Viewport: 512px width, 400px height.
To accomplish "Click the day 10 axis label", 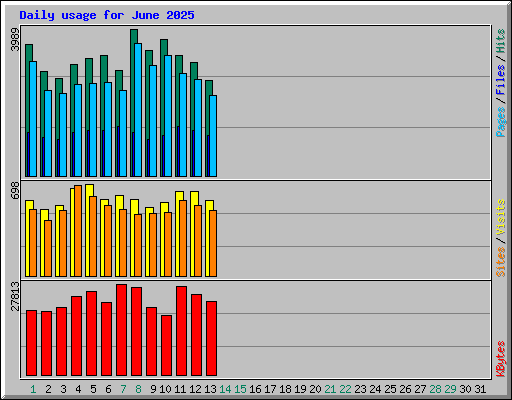I will [165, 389].
